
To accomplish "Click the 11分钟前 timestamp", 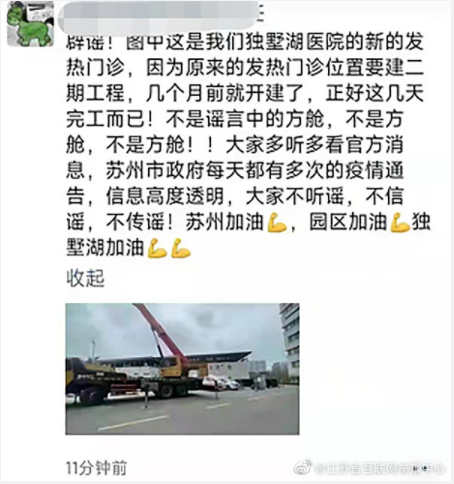I will 97,468.
